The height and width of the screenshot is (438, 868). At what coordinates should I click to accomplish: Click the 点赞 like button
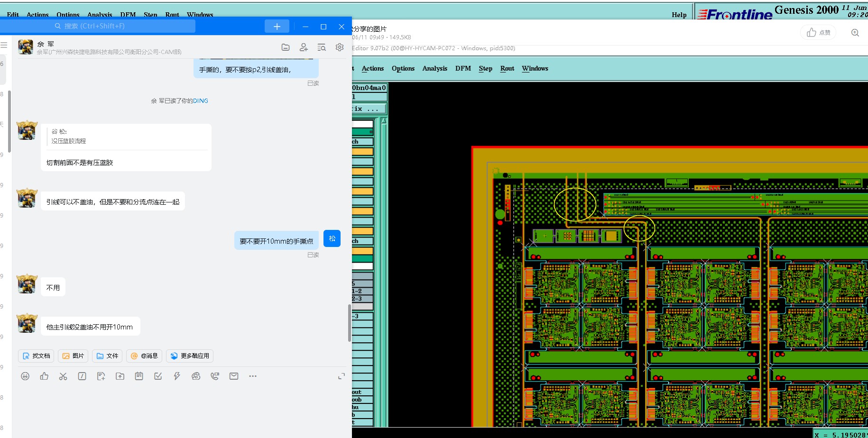819,33
